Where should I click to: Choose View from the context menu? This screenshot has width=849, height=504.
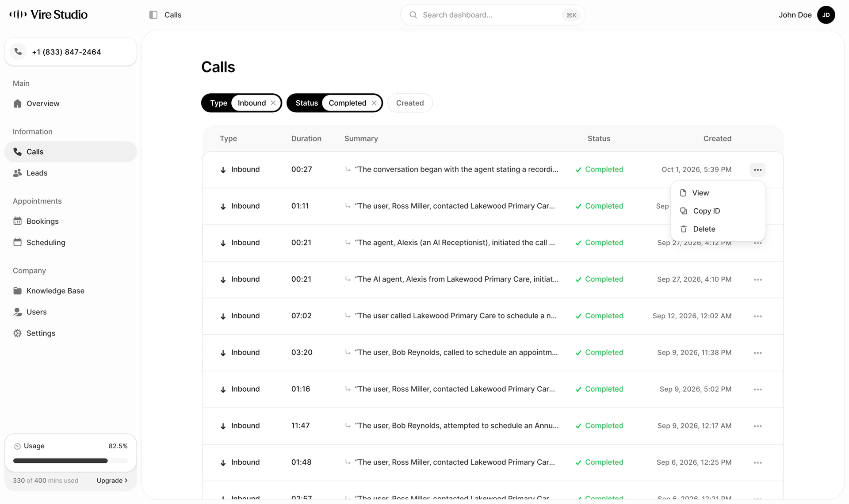click(718, 193)
